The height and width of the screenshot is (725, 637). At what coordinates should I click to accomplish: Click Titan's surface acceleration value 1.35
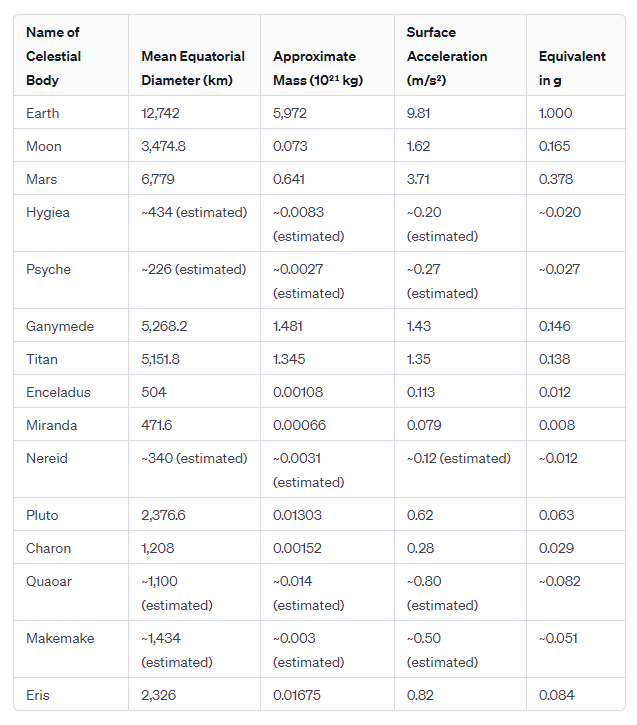[x=419, y=359]
